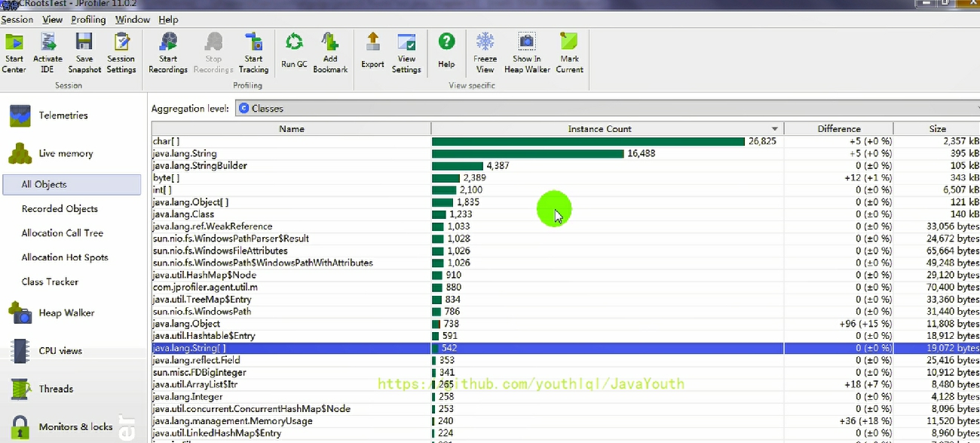This screenshot has height=443, width=980.
Task: Open the Profiling menu
Action: click(x=88, y=20)
